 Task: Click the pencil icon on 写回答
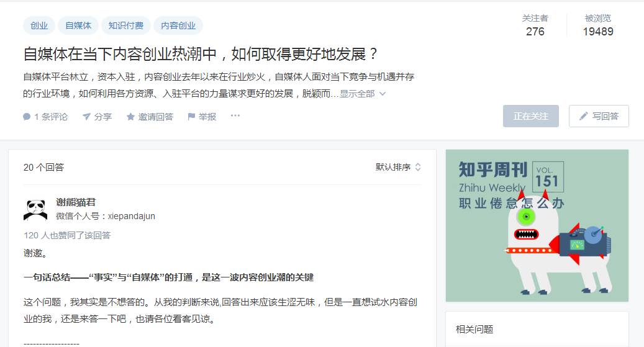(584, 116)
